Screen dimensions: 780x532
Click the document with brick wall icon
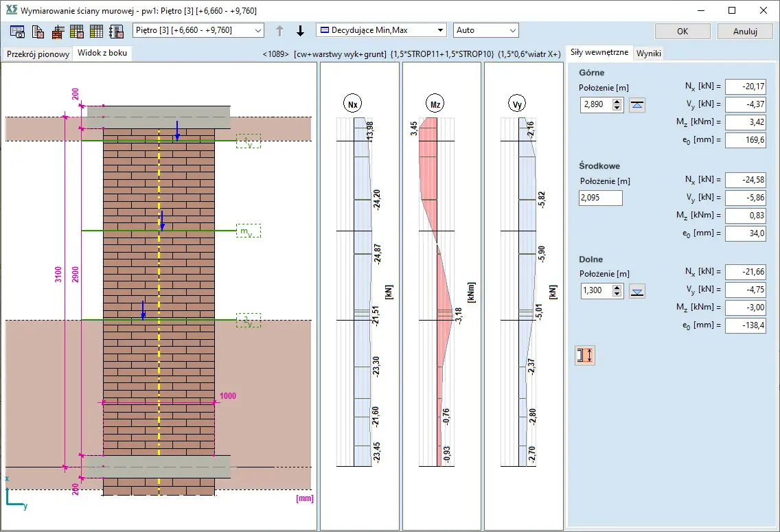(x=38, y=31)
